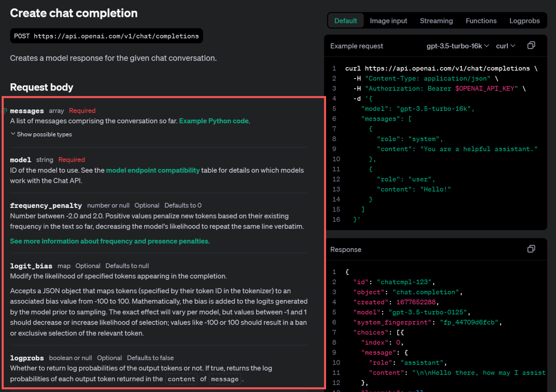Click the anchor link icon beside messages

[x=5, y=111]
